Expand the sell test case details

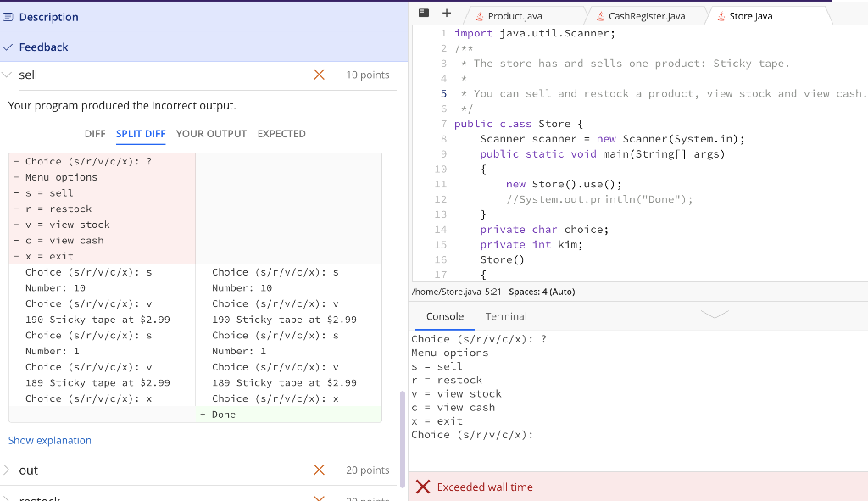click(8, 75)
